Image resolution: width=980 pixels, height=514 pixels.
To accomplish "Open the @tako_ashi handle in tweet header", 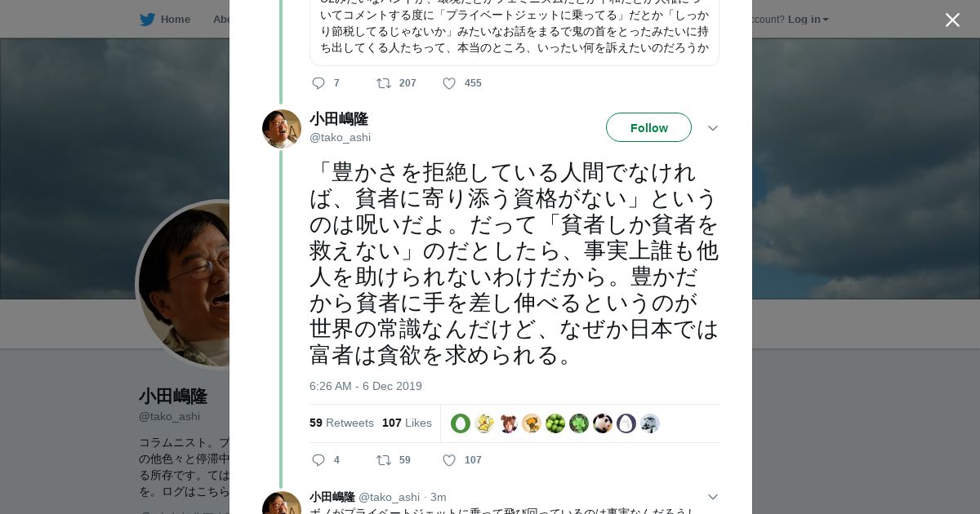I will [340, 137].
